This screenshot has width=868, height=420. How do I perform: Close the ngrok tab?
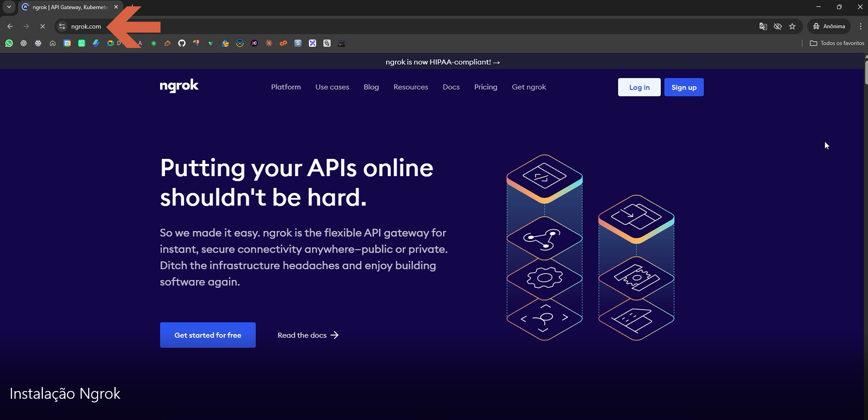116,7
